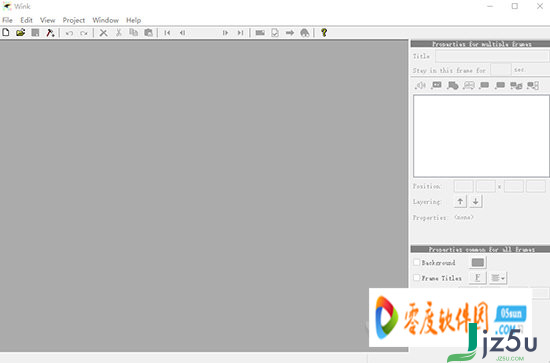
Task: Add a textbox with the second properties icon
Action: (436, 85)
